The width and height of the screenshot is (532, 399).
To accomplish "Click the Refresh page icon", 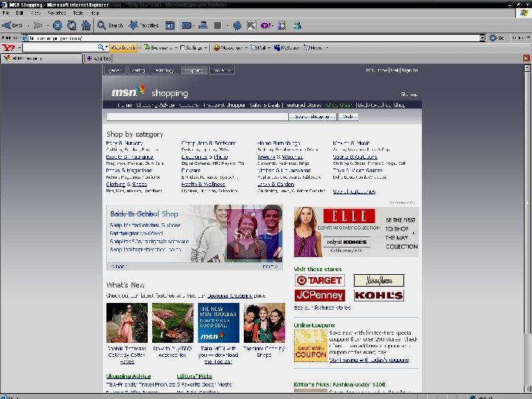I will tap(72, 25).
